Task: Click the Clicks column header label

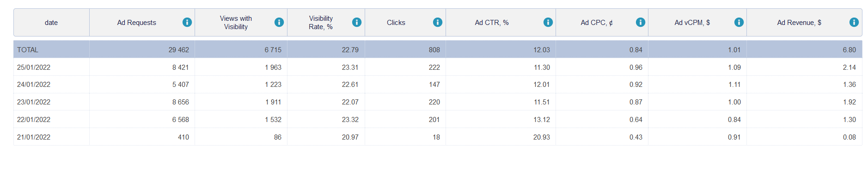Action: [x=396, y=22]
